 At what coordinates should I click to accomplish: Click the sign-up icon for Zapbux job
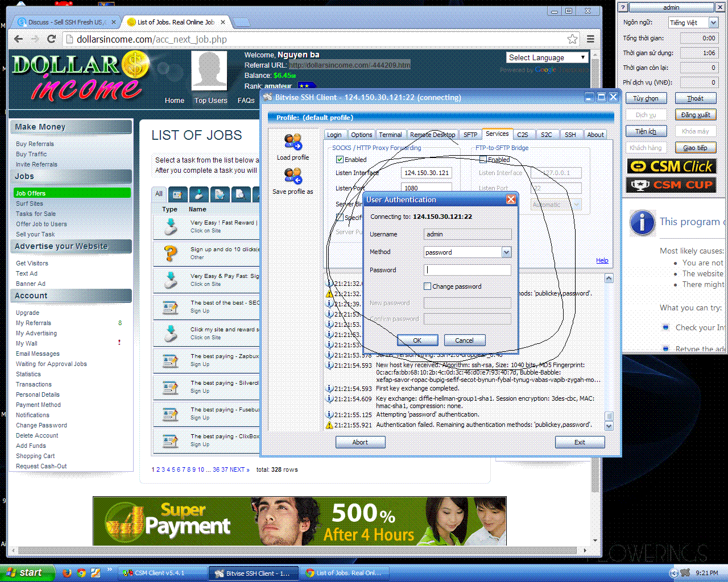tap(171, 360)
